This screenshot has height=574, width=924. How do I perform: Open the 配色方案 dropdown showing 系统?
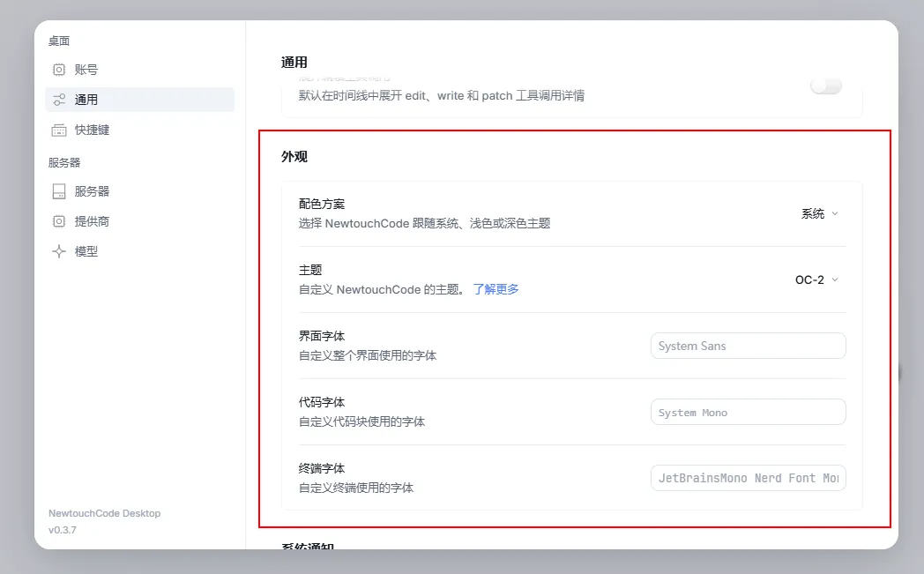pos(819,213)
